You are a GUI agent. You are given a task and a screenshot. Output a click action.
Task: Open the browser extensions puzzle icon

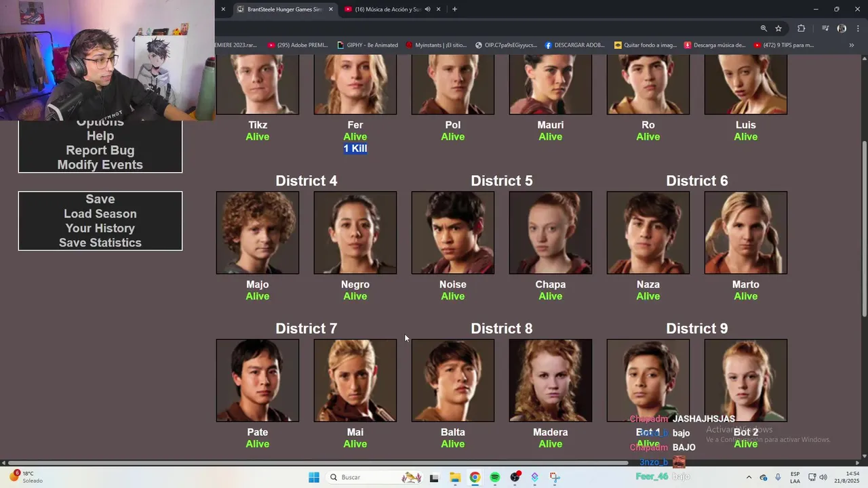(801, 28)
